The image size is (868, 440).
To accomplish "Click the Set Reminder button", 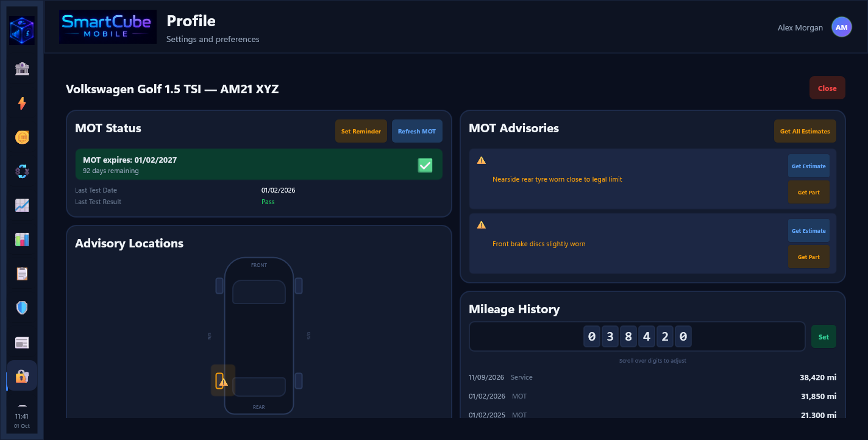I will (361, 131).
